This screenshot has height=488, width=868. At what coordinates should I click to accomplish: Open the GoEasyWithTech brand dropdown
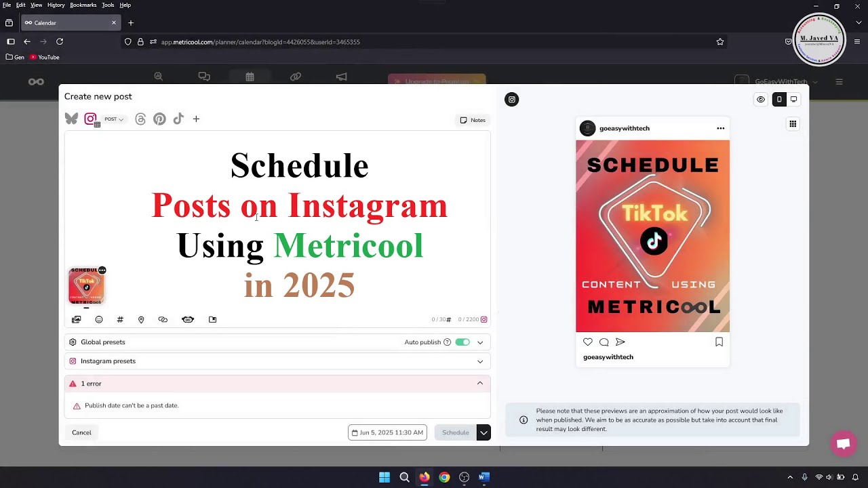[777, 82]
